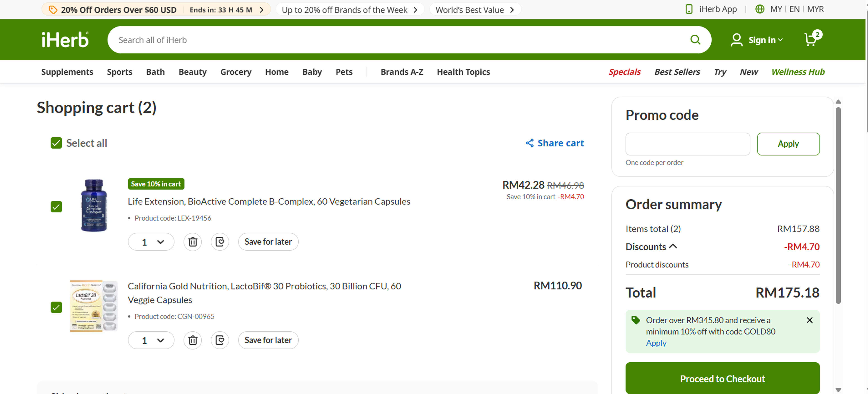Open the Sports menu
Image resolution: width=868 pixels, height=394 pixels.
pyautogui.click(x=120, y=72)
